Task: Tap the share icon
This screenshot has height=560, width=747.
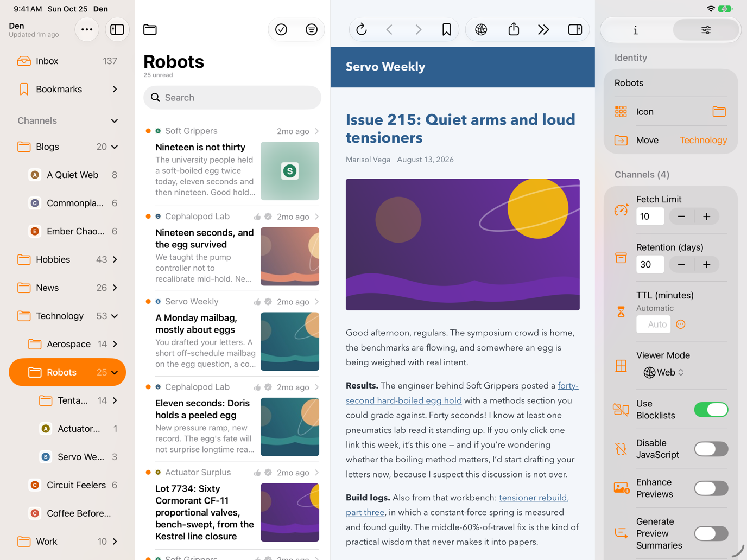Action: point(514,29)
